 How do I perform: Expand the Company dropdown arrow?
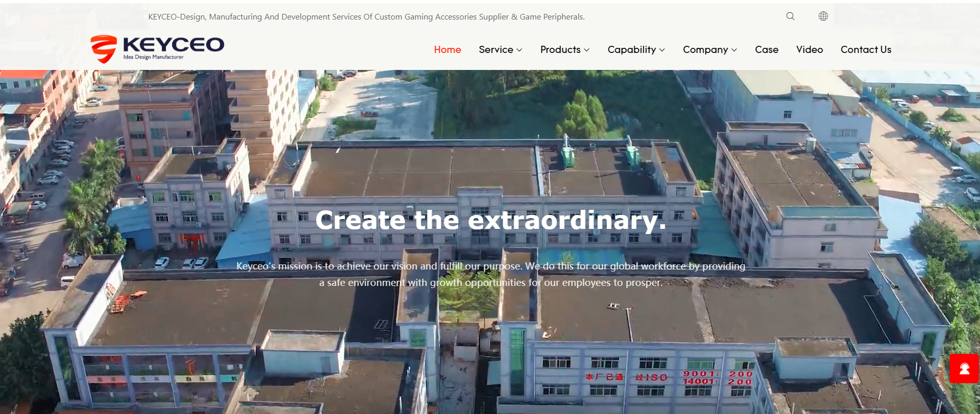point(734,50)
